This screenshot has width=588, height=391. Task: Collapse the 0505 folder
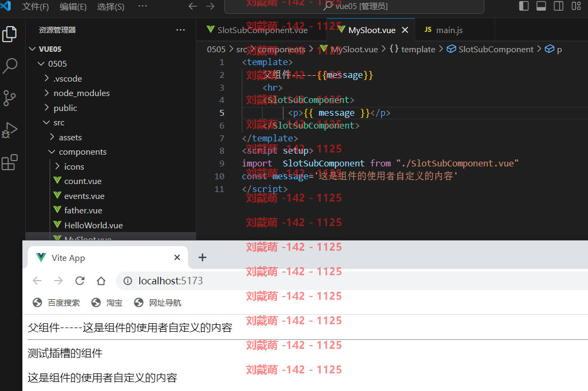pos(112,63)
